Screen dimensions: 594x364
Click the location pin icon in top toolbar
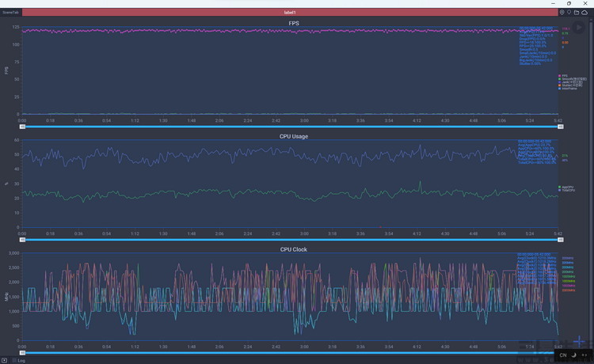(x=562, y=13)
